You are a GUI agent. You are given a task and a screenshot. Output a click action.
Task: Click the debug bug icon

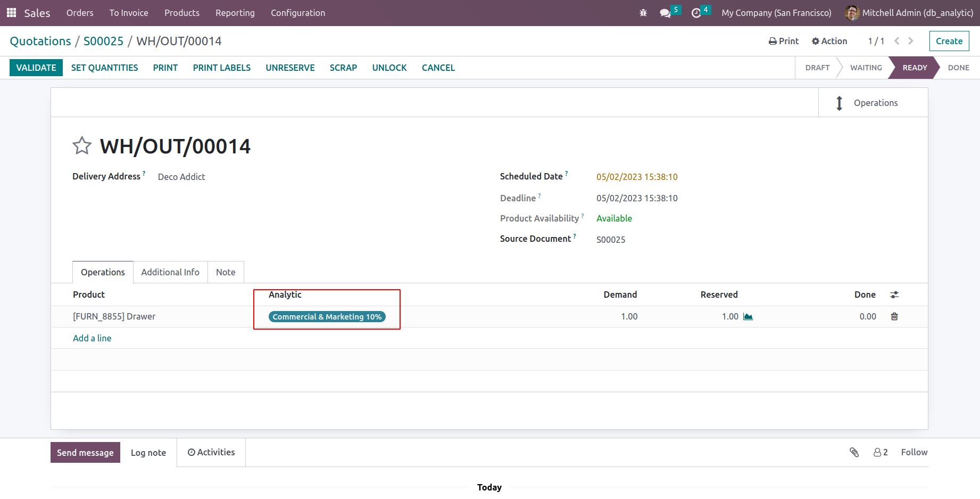tap(643, 13)
